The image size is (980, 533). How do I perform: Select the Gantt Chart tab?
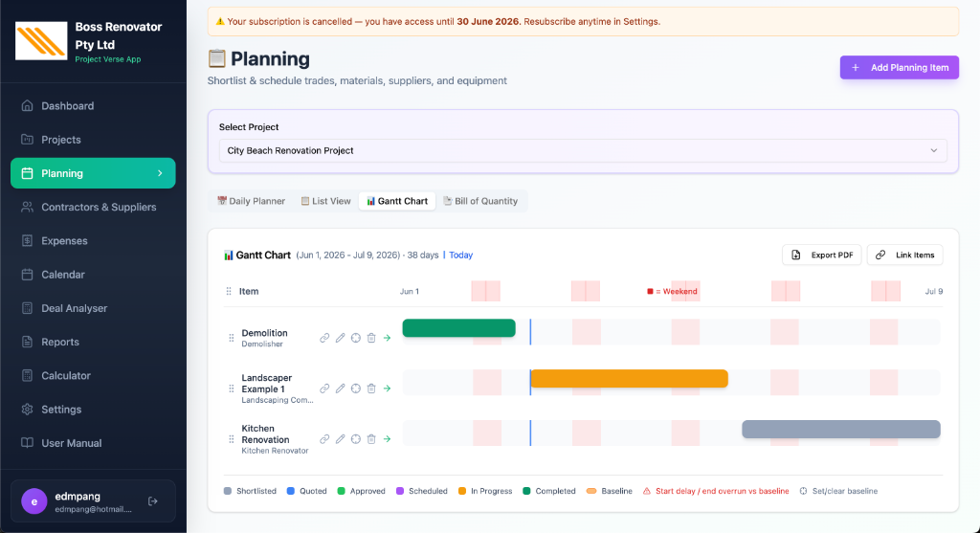397,201
